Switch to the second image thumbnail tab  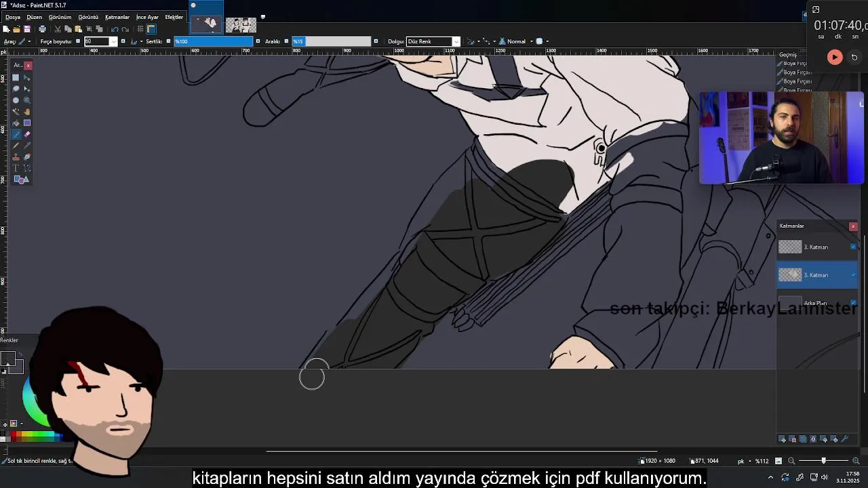pos(241,25)
